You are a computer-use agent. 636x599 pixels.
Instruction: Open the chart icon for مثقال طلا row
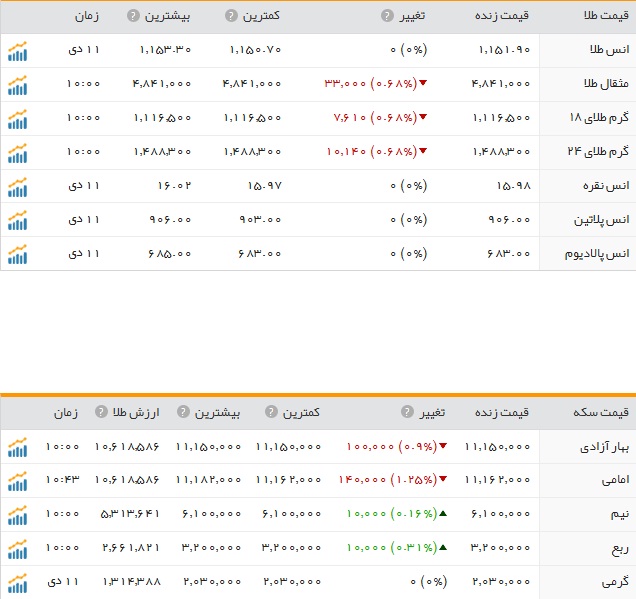click(x=17, y=85)
